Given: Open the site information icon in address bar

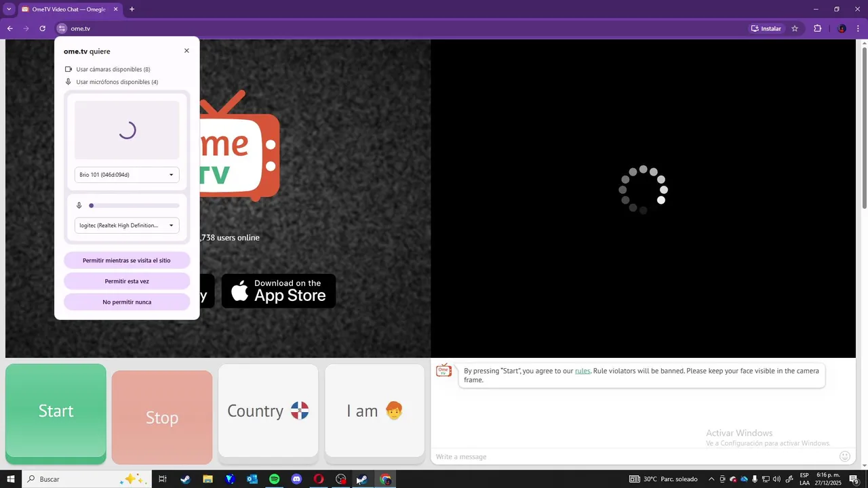Looking at the screenshot, I should 62,28.
